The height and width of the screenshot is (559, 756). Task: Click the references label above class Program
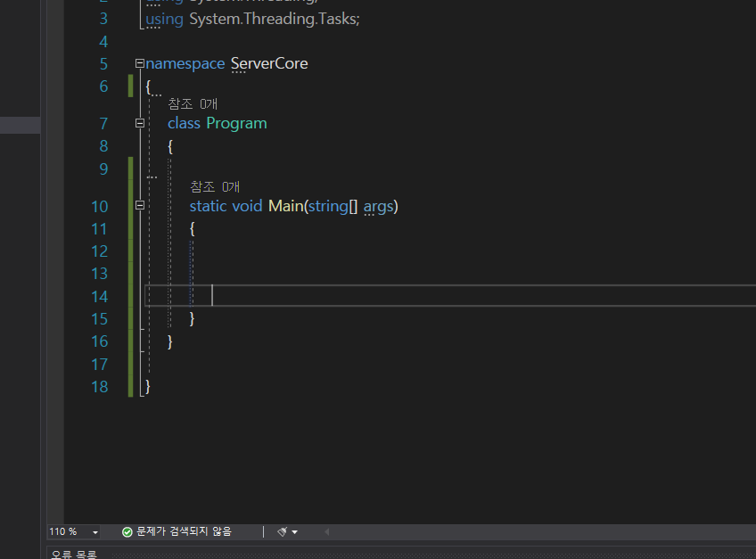click(x=193, y=103)
